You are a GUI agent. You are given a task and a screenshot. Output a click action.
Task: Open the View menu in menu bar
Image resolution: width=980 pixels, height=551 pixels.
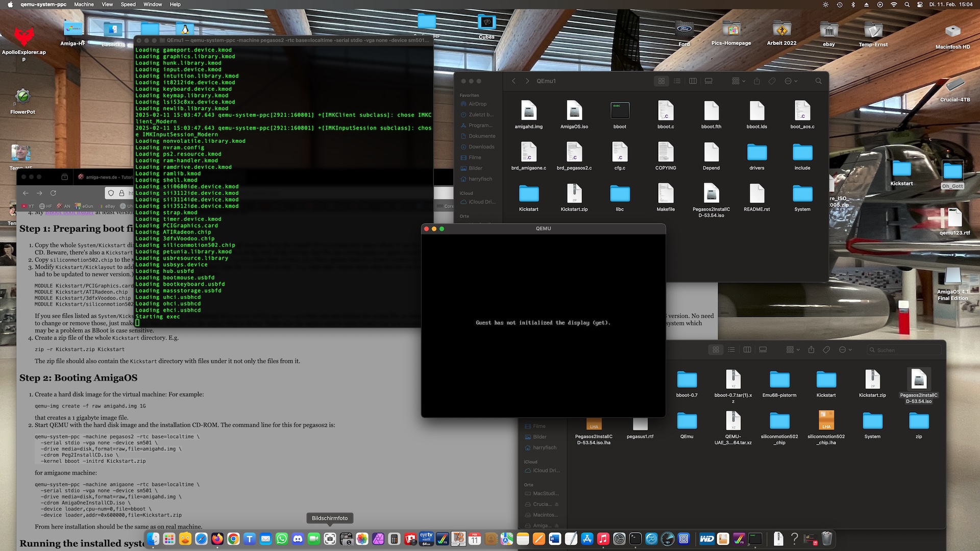pos(107,4)
